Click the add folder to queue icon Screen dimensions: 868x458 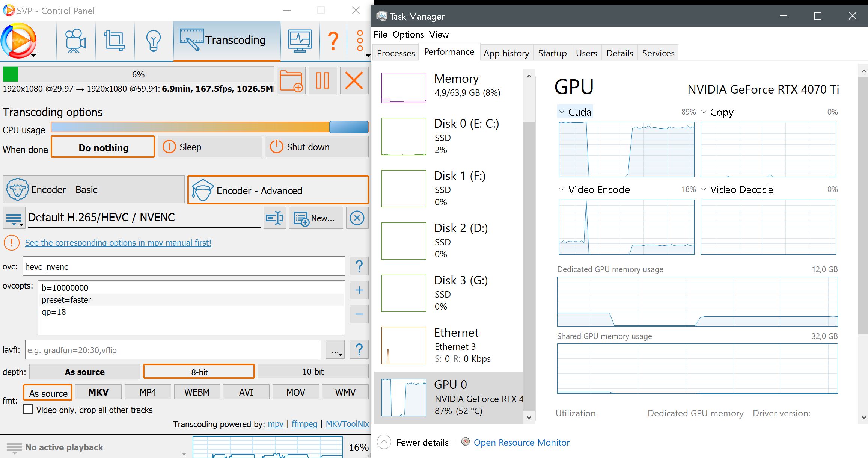coord(291,80)
